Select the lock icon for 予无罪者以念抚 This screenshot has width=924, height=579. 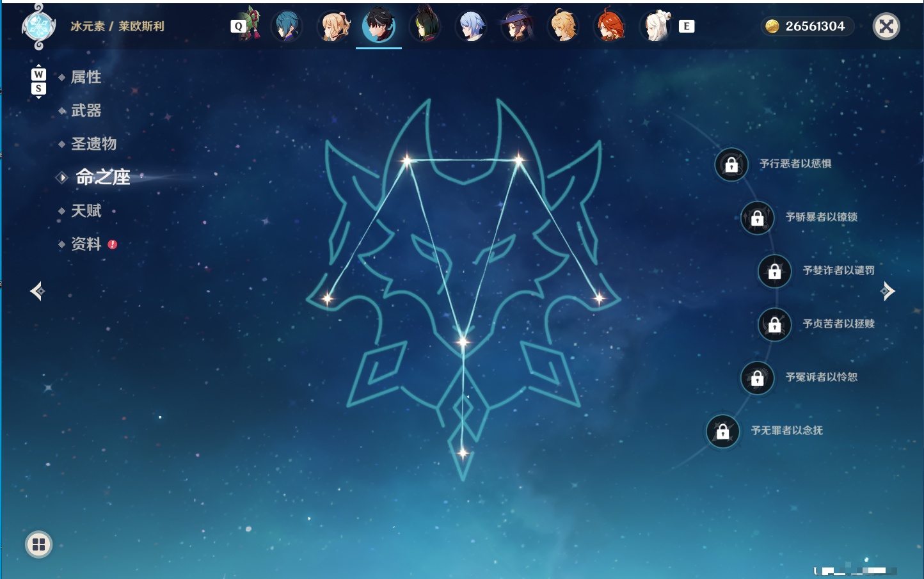coord(723,432)
